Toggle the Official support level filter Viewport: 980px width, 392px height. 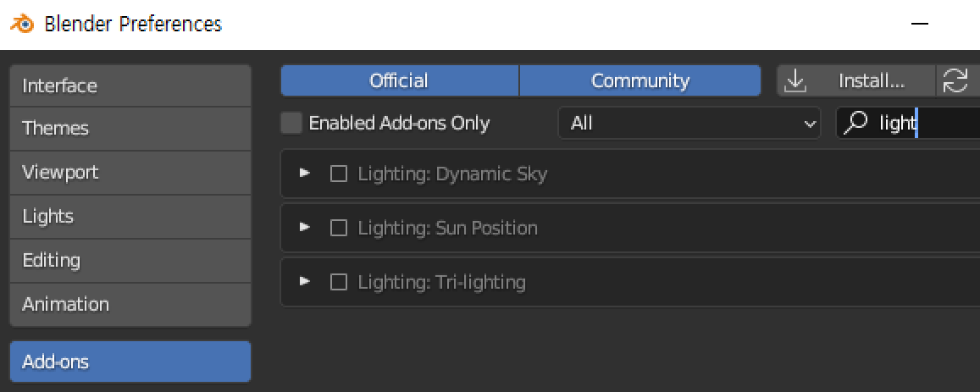[x=400, y=80]
